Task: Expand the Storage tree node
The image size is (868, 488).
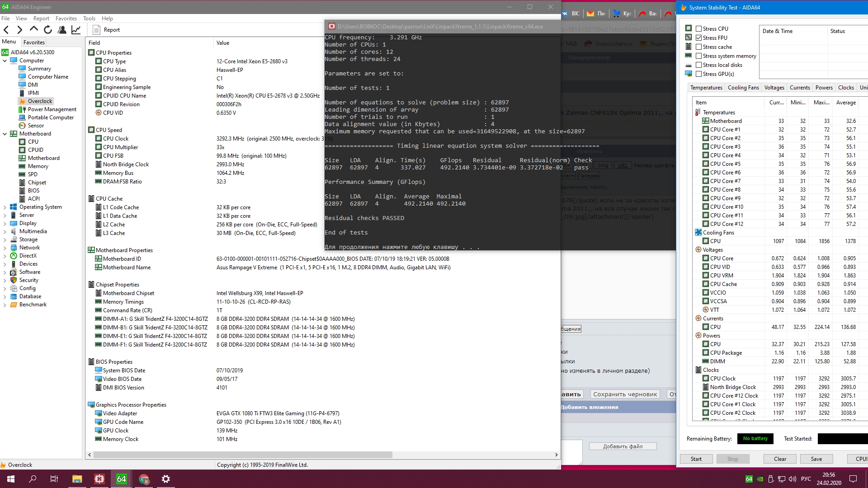Action: (x=5, y=239)
